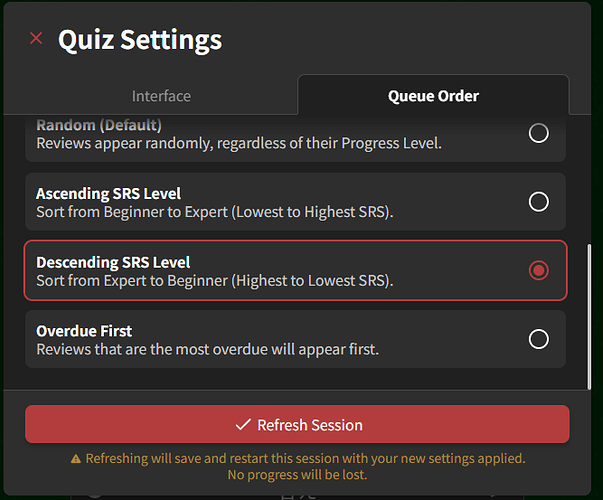Click the Quiz Settings heading
This screenshot has width=603, height=500.
140,40
